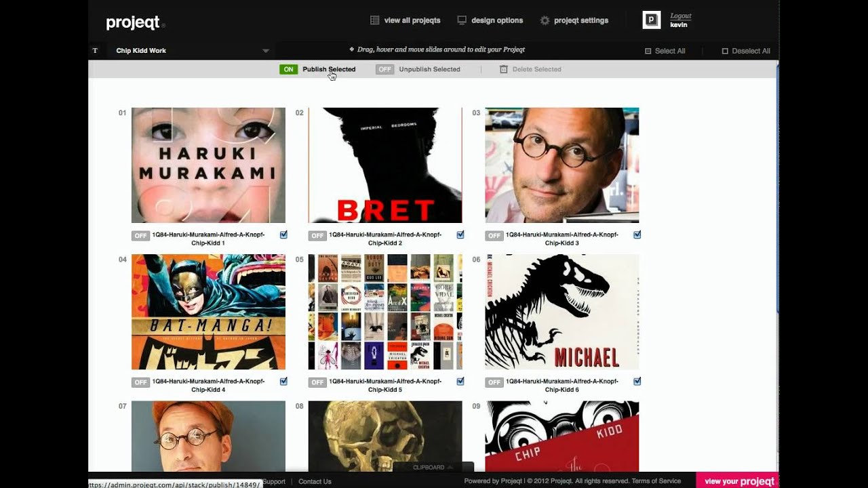Open the Support link in footer
This screenshot has height=488, width=868.
pyautogui.click(x=274, y=481)
